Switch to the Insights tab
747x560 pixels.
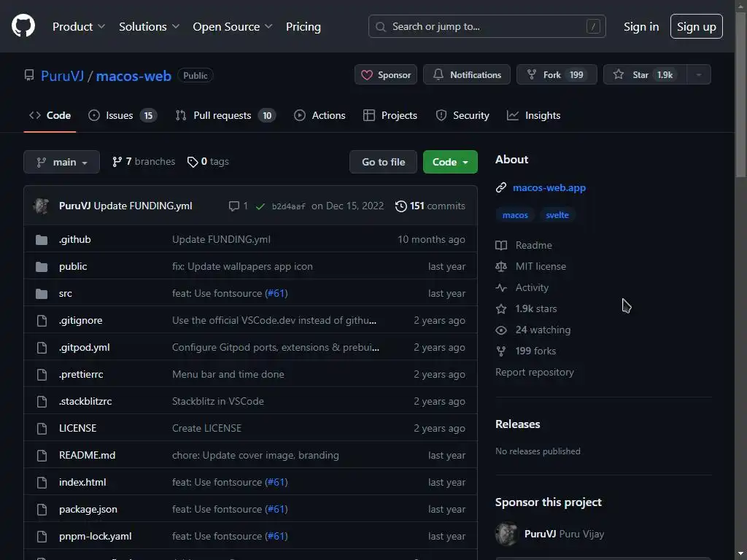click(533, 115)
